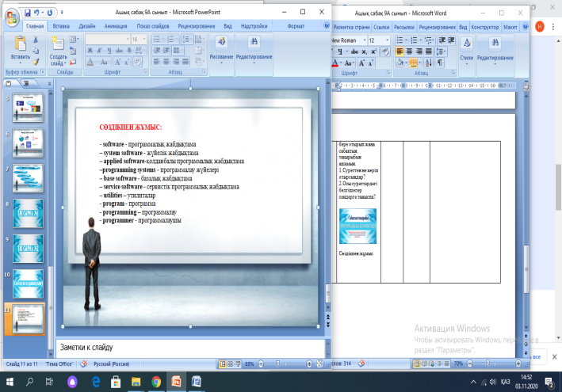
Task: Apply superscript in Word font group
Action: (x=373, y=51)
